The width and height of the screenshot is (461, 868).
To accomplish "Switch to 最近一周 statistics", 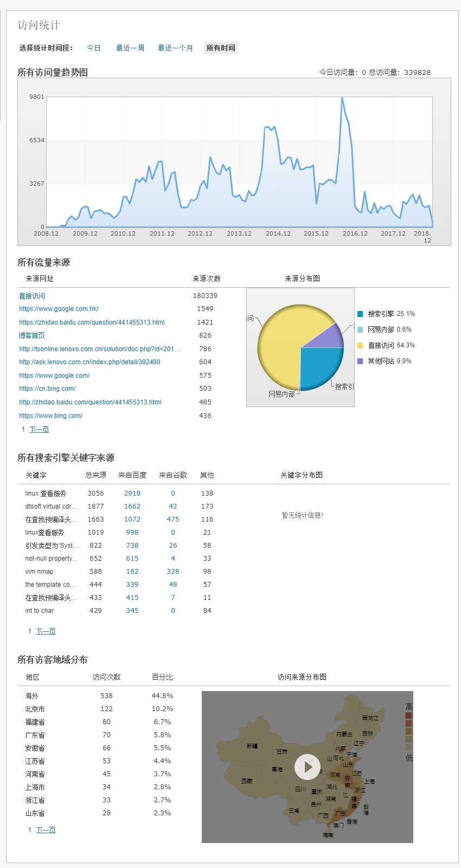I will [x=130, y=48].
